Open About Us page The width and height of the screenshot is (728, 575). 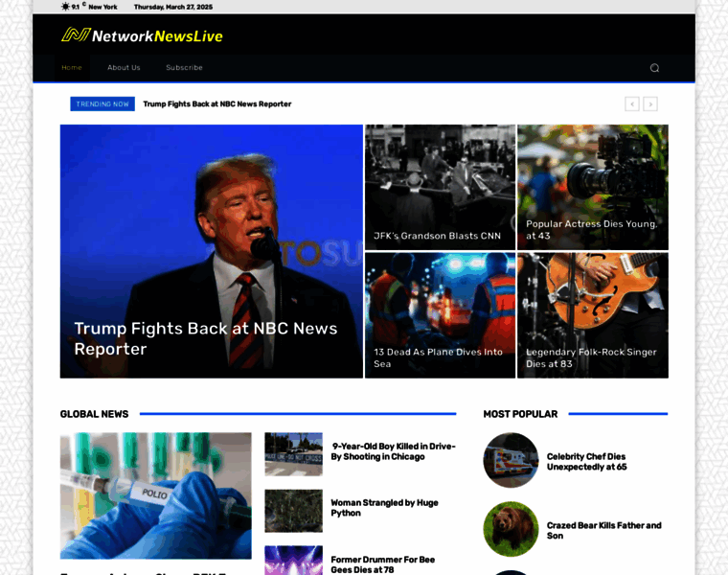(124, 68)
